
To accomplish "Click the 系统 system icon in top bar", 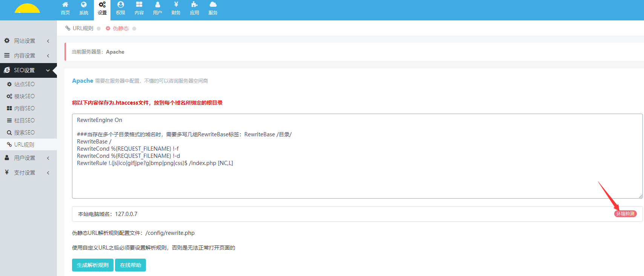I will 84,8.
